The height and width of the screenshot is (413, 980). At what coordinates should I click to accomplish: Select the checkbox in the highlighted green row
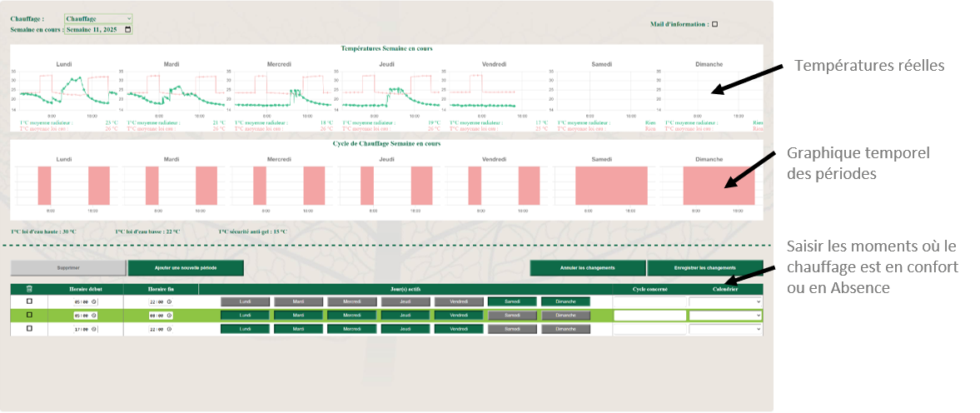30,315
